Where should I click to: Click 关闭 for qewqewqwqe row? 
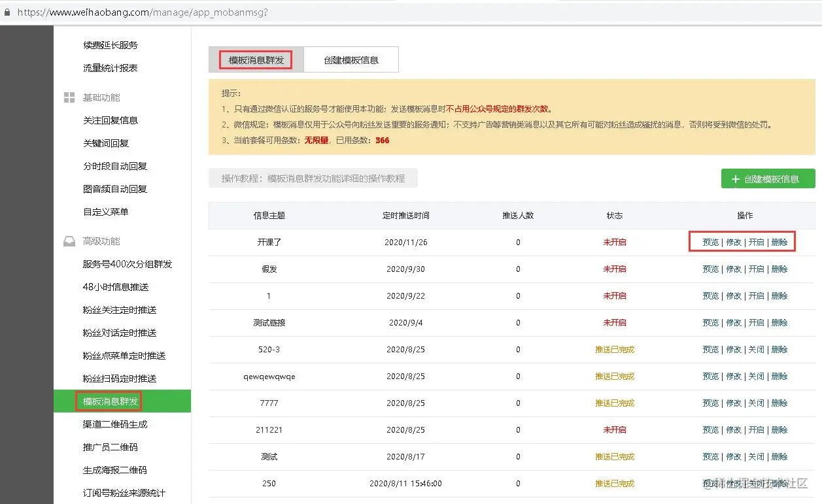point(757,376)
